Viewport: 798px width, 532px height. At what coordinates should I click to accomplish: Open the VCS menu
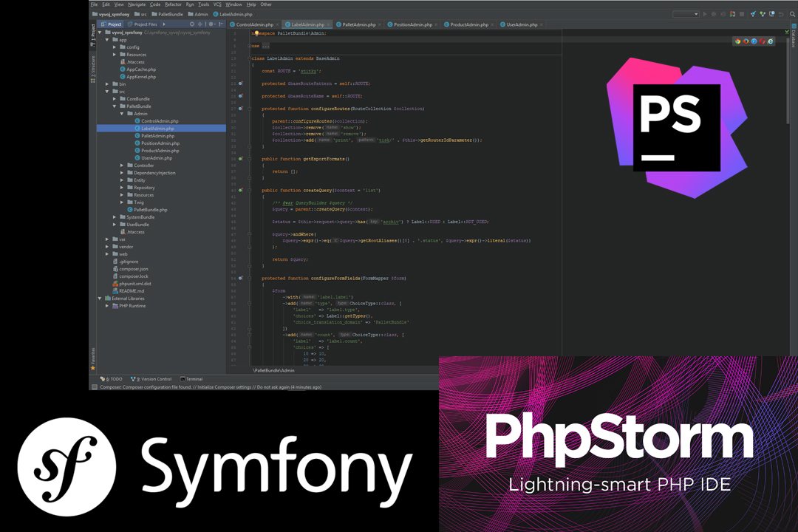pos(217,4)
